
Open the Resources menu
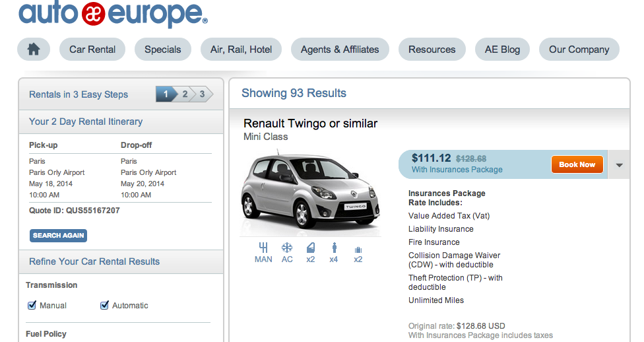pyautogui.click(x=432, y=50)
